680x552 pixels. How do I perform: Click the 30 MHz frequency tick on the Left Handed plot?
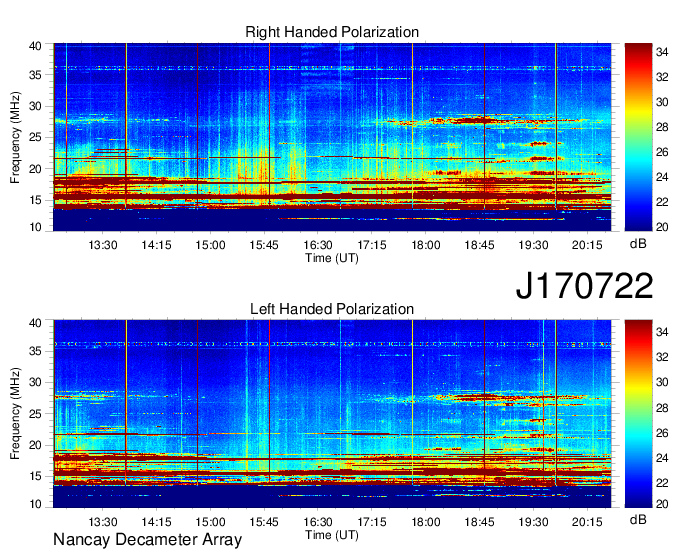[x=35, y=382]
